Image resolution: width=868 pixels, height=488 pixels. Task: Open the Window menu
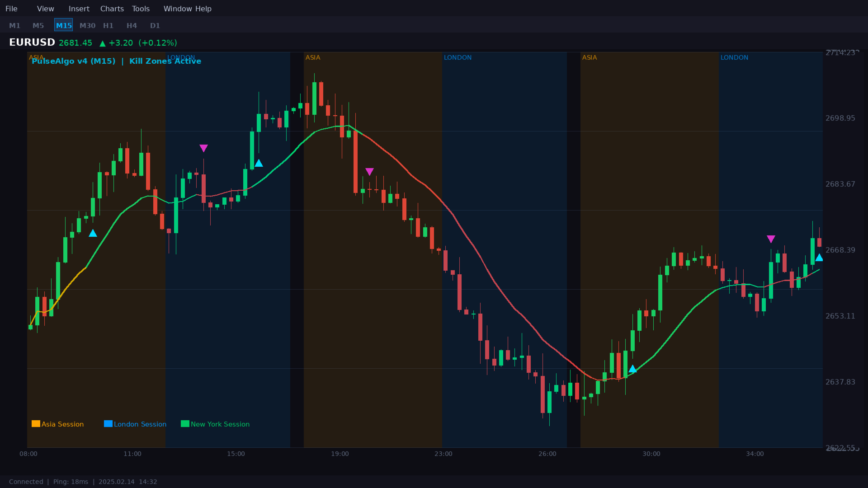(x=177, y=9)
